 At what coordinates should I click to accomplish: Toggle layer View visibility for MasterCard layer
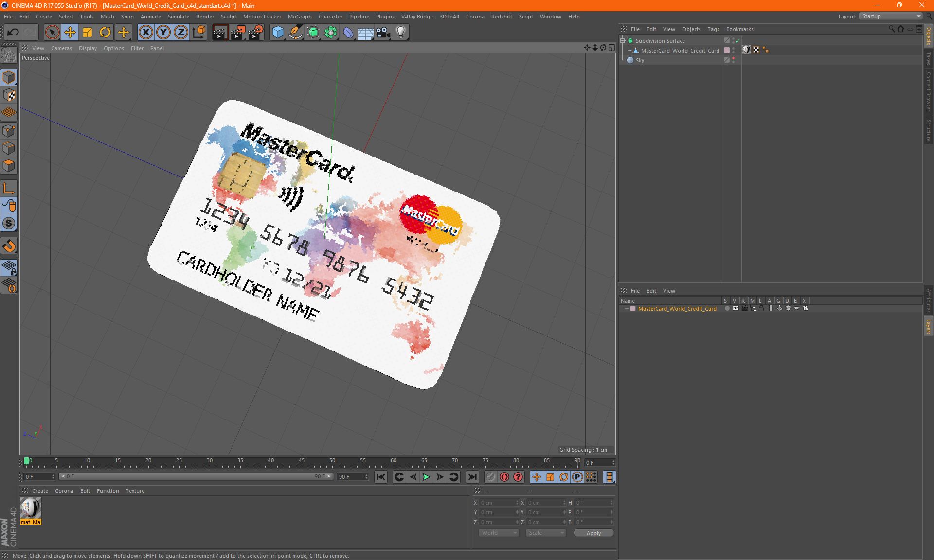pyautogui.click(x=736, y=308)
